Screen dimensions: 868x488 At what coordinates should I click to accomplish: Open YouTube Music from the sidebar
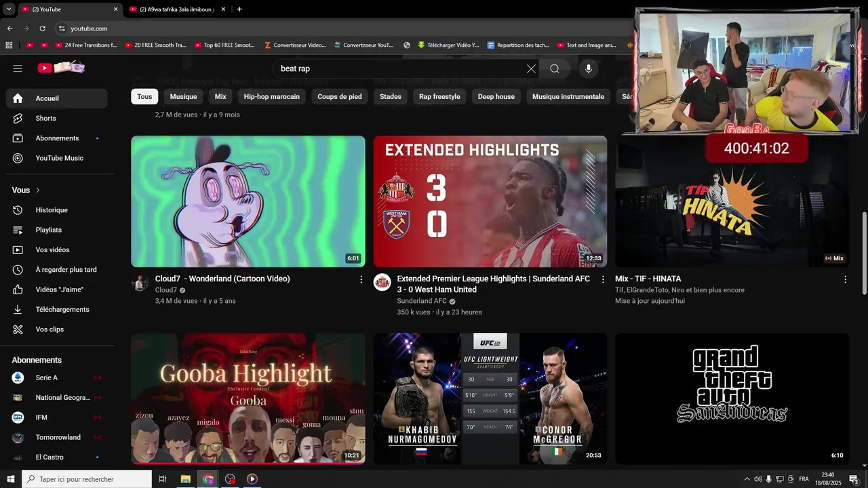(57, 158)
